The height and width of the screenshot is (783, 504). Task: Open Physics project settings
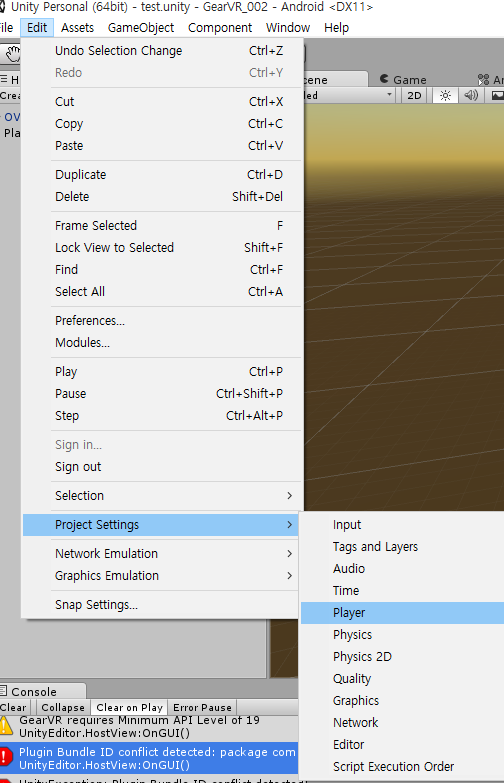pyautogui.click(x=402, y=634)
